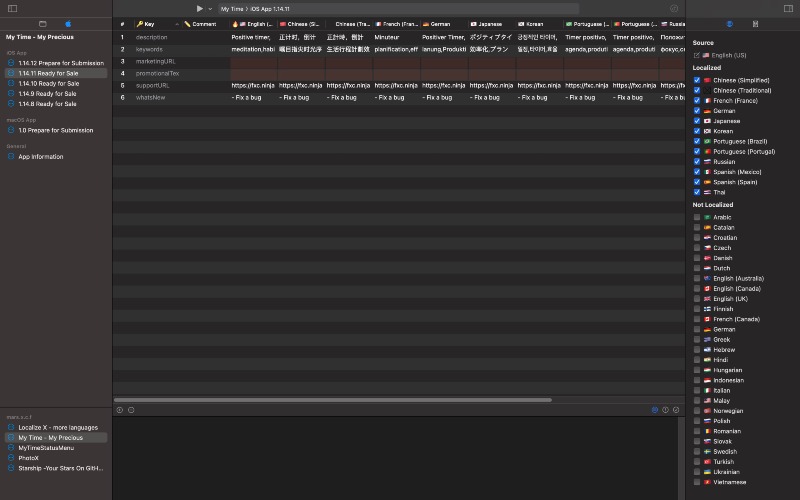Open the languages globe tab in inspector

[x=730, y=24]
